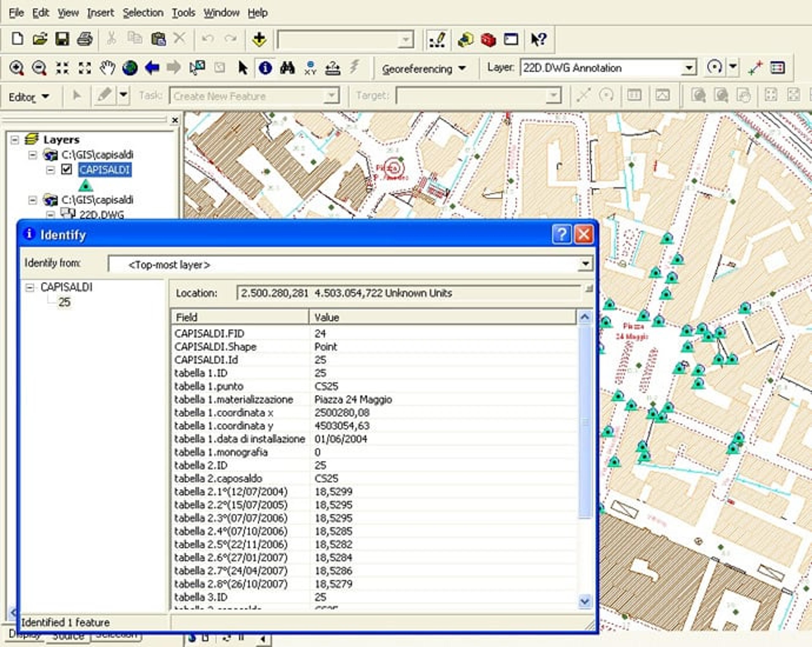Image resolution: width=812 pixels, height=647 pixels.
Task: Go back to previous extent arrow
Action: click(152, 68)
